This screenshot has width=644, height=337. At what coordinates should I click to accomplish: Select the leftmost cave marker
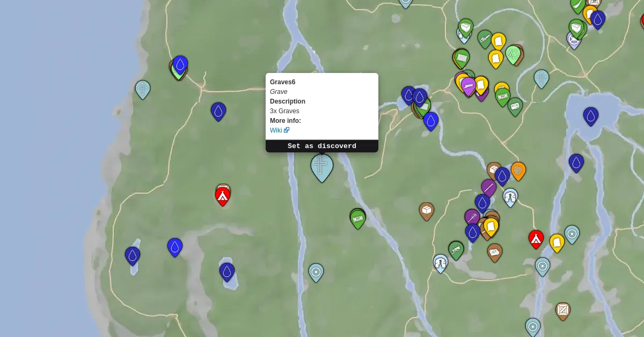[x=441, y=263]
